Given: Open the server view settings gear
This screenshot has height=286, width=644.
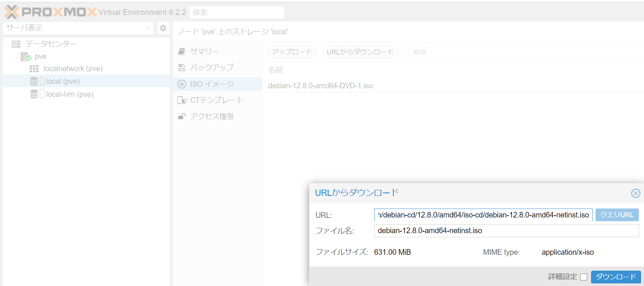Looking at the screenshot, I should click(163, 28).
